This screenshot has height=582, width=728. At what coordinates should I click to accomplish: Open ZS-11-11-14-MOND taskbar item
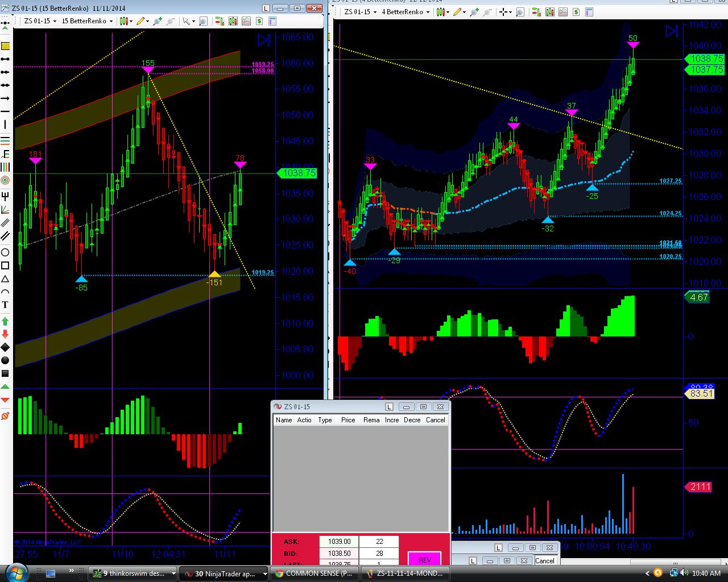[x=406, y=573]
